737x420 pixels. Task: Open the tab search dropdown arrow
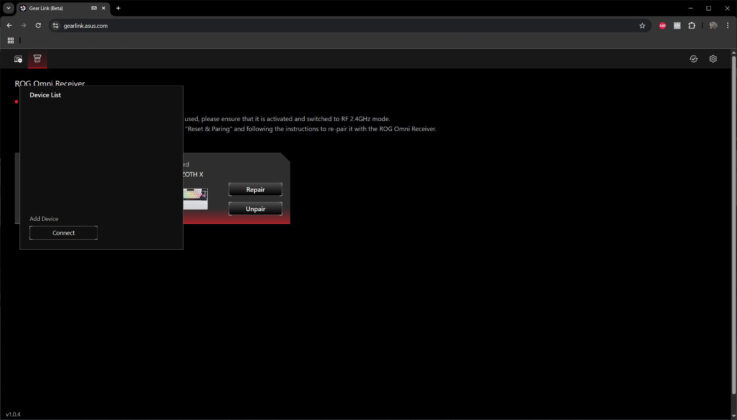tap(8, 8)
